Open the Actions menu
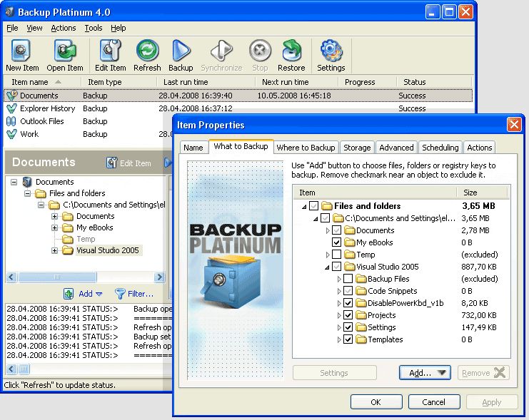 [x=64, y=28]
